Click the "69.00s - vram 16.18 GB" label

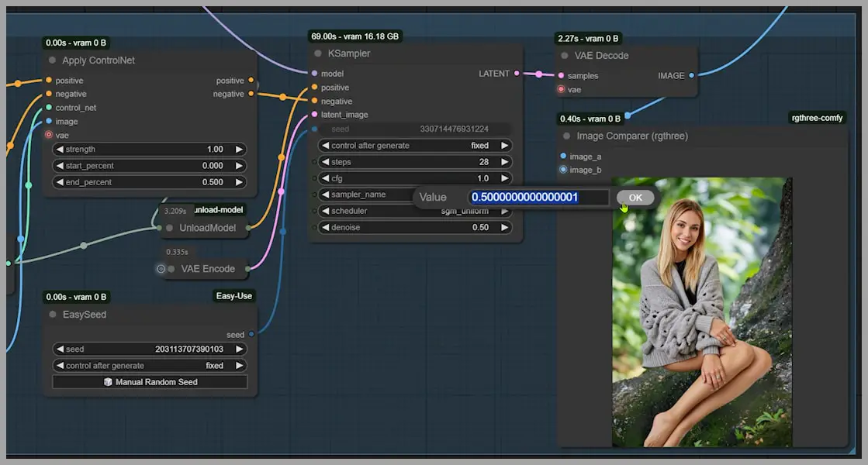354,36
